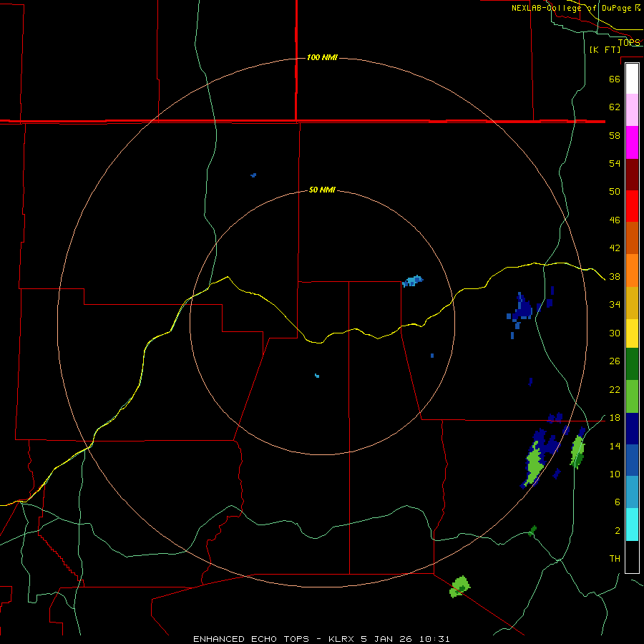Screen dimensions: 644x644
Task: Pick the dark orange legend swatch
Action: 632,238
